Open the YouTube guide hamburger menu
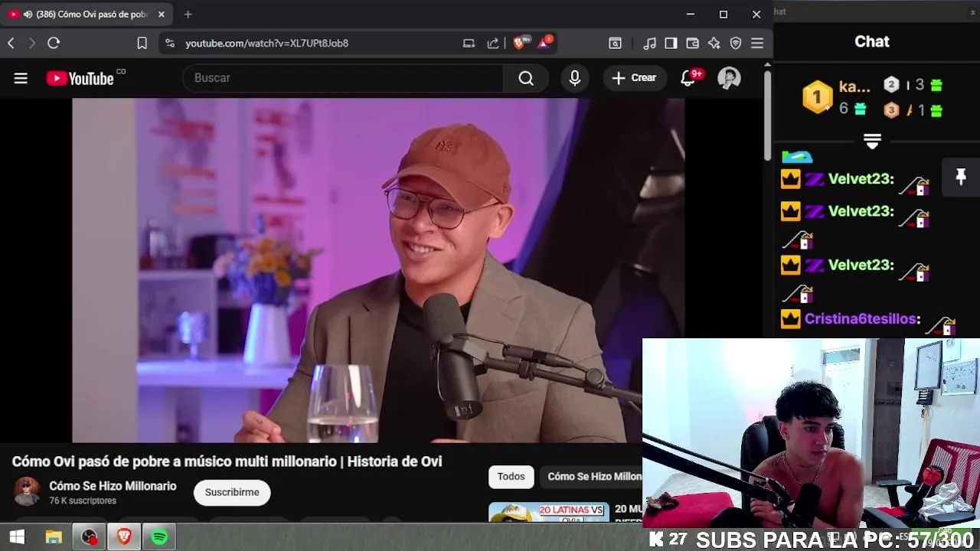 click(x=21, y=78)
